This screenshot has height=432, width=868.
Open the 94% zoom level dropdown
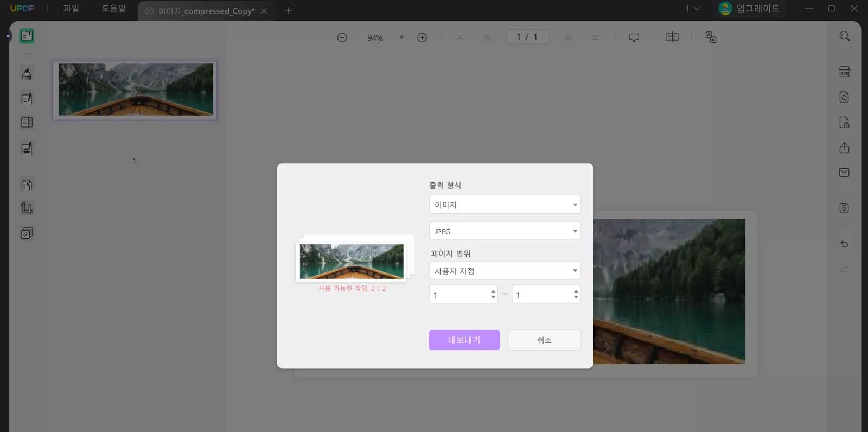click(x=401, y=37)
